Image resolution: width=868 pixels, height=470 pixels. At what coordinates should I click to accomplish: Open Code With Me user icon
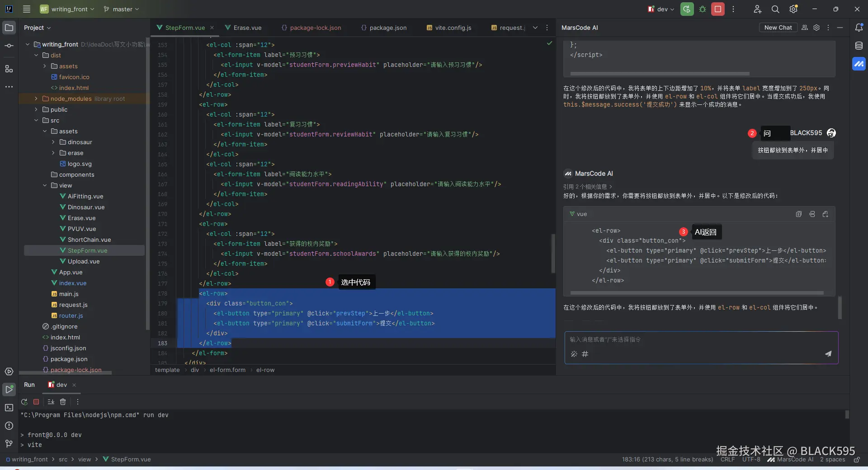coord(758,9)
